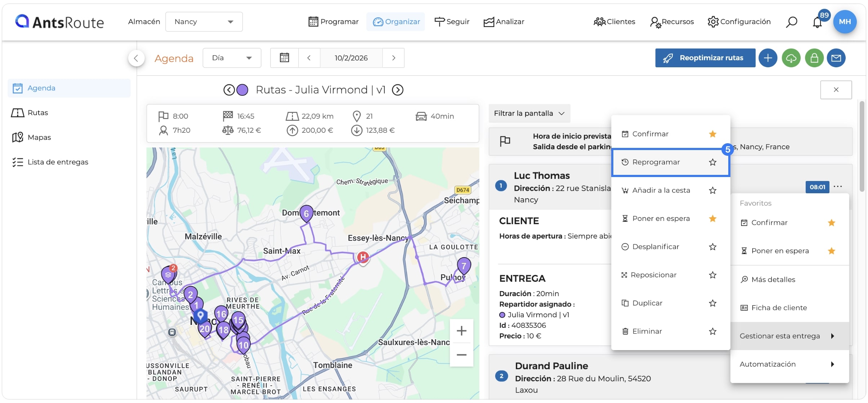Open the Programar tab
Image resolution: width=868 pixels, height=403 pixels.
(334, 22)
